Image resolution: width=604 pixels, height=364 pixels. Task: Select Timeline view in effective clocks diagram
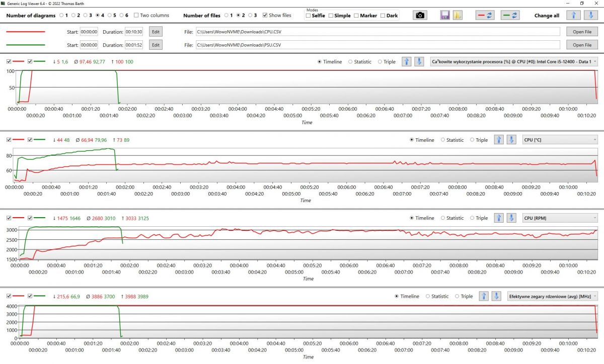tap(398, 296)
